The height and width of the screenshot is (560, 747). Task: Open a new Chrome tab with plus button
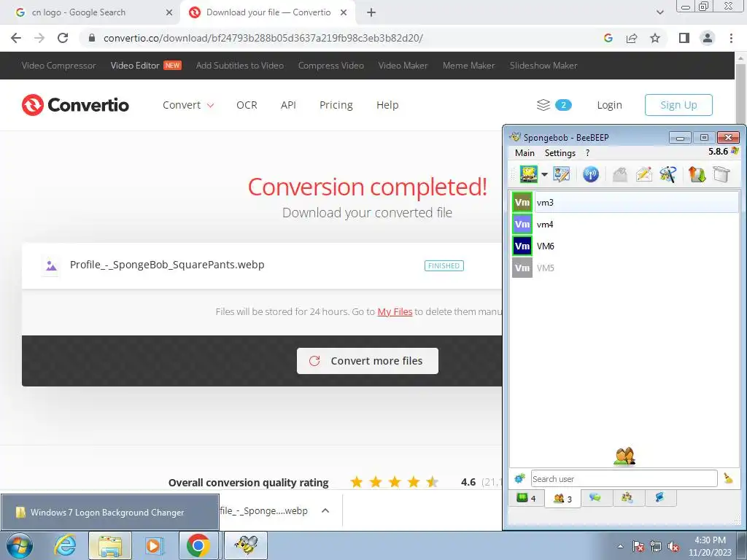371,13
